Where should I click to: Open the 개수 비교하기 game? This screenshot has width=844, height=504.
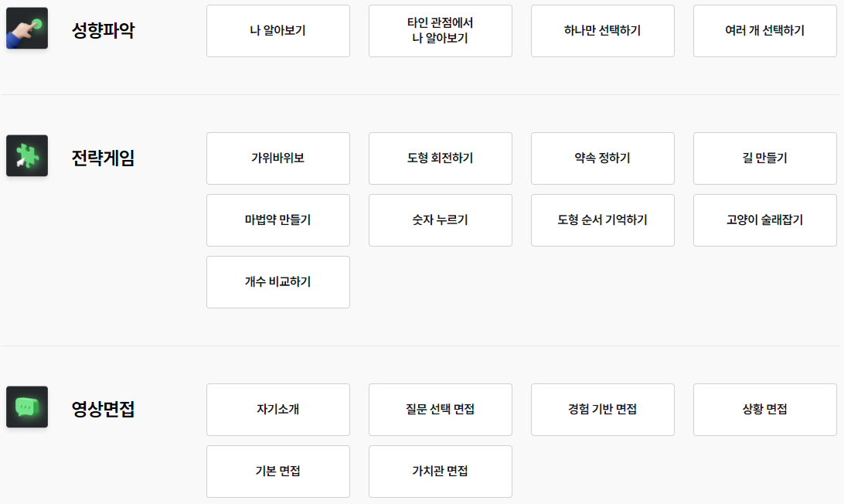coord(277,281)
